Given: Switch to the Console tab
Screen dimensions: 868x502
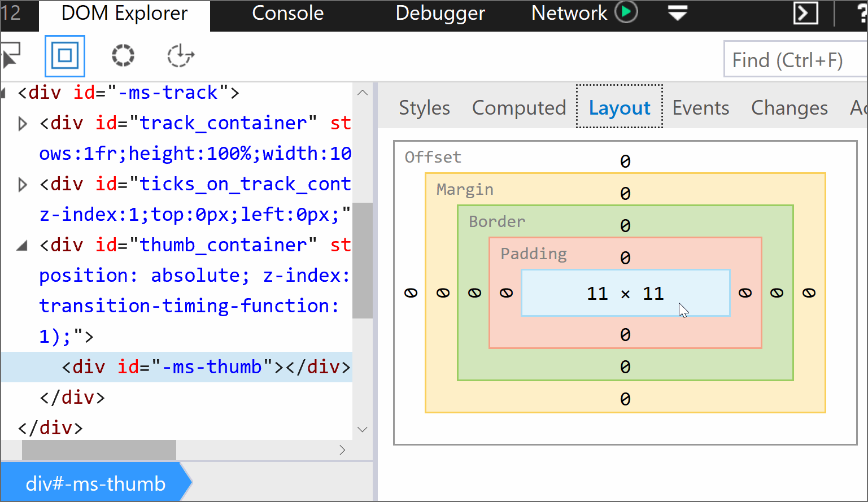Looking at the screenshot, I should pyautogui.click(x=287, y=13).
